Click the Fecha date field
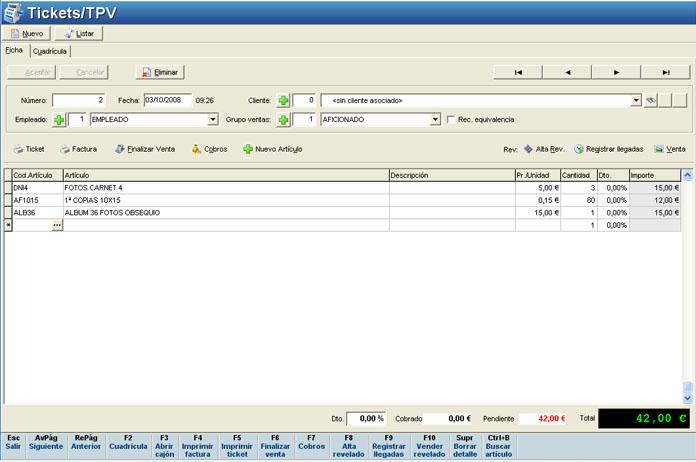Viewport: 696px width, 462px height. coord(168,100)
